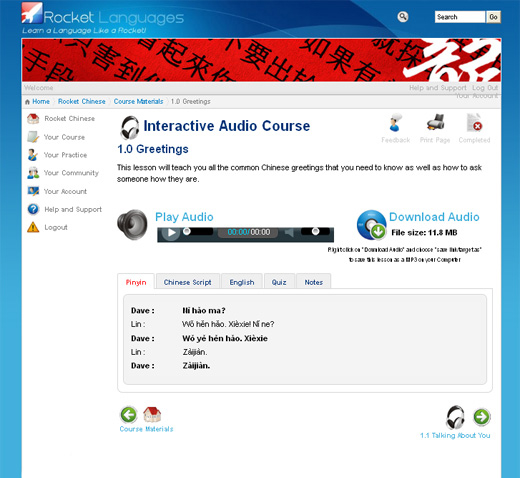This screenshot has height=478, width=520.
Task: Switch to the Chinese Script tab
Action: [x=188, y=282]
